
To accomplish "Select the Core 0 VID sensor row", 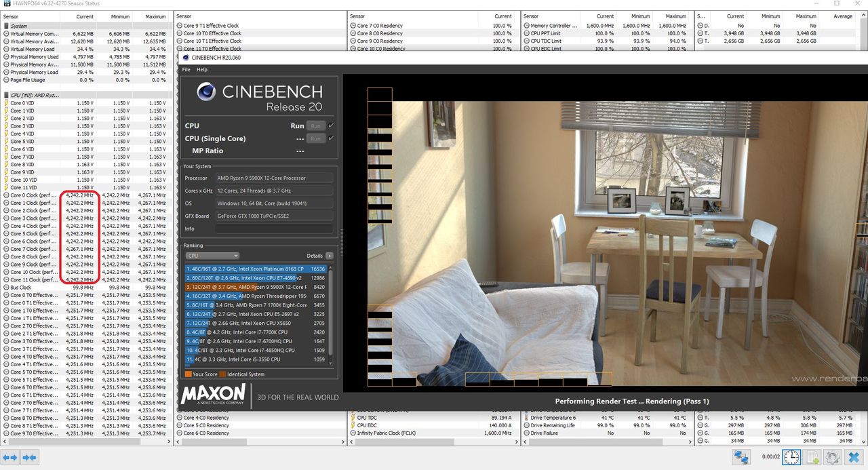I will (x=87, y=103).
